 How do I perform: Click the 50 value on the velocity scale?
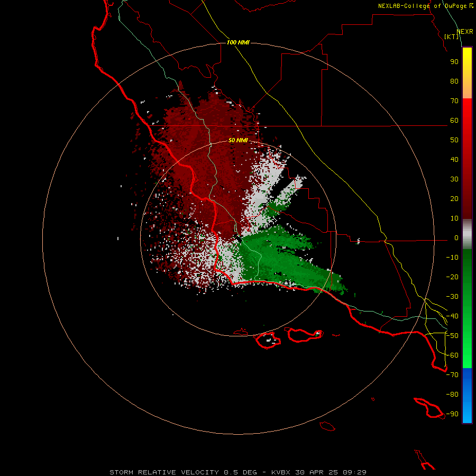coord(454,140)
